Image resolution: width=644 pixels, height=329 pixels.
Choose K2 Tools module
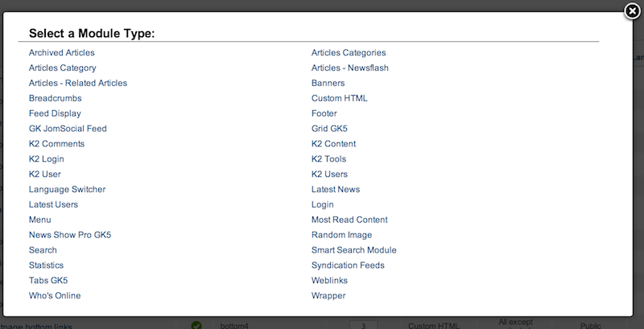(328, 158)
